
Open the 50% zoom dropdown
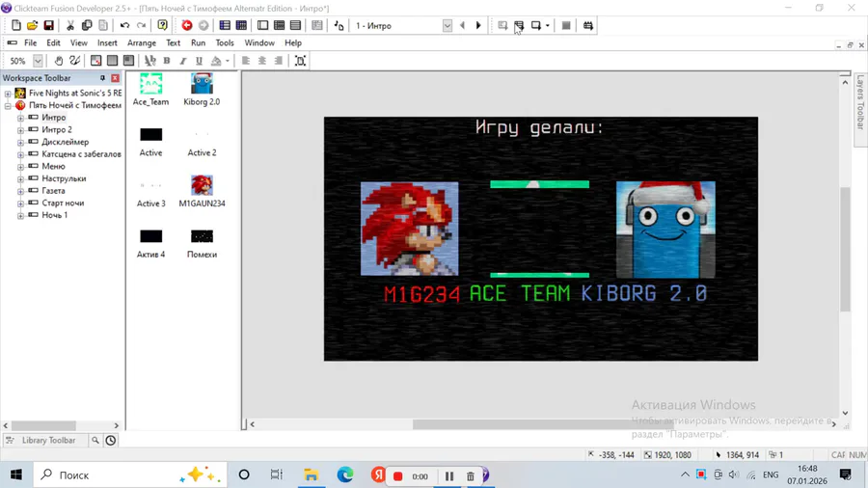pyautogui.click(x=38, y=61)
